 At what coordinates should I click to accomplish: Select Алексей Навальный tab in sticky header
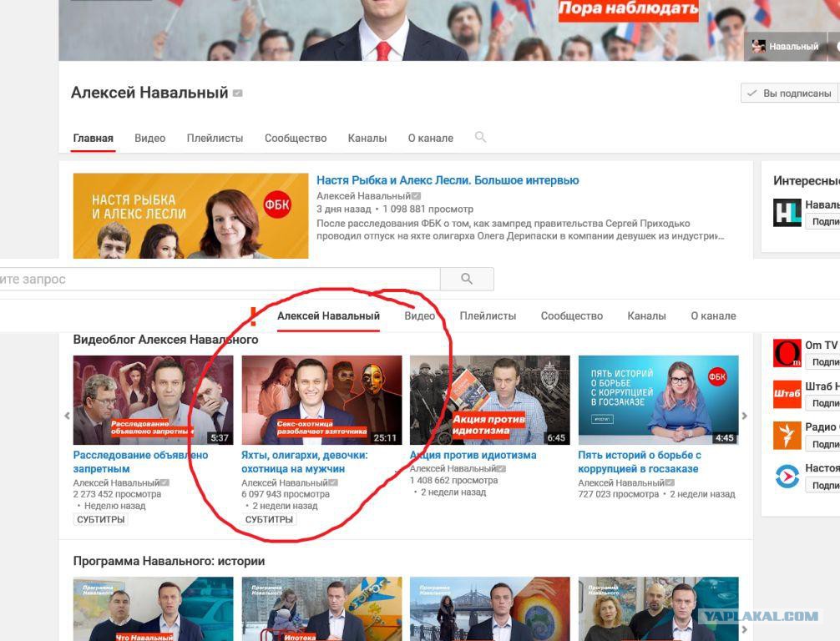click(328, 316)
